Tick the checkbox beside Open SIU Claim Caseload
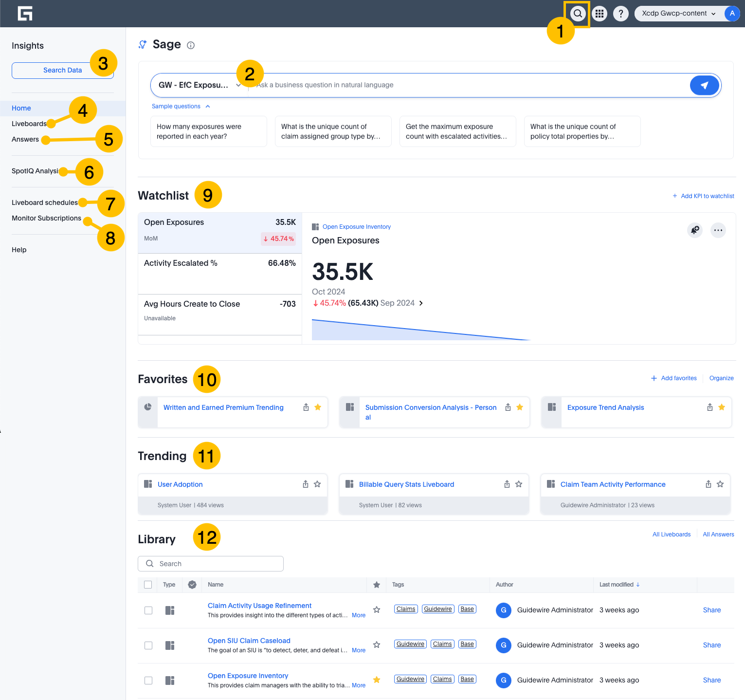Viewport: 745px width, 700px height. point(148,645)
